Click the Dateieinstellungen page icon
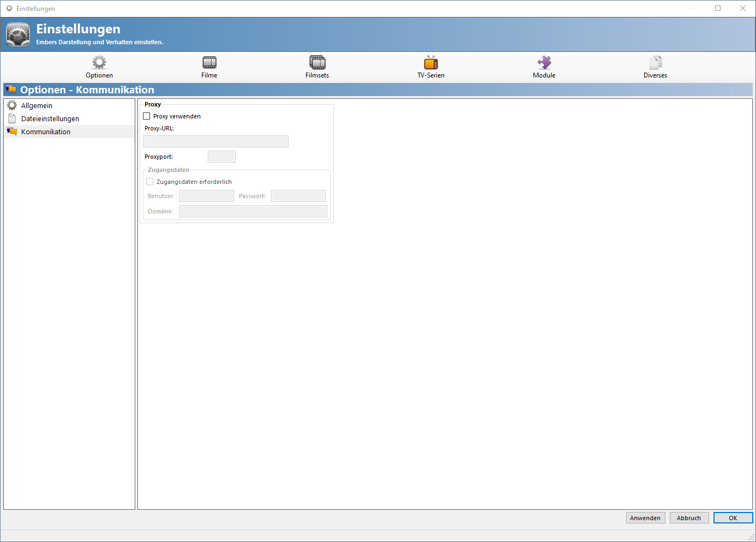Image resolution: width=756 pixels, height=542 pixels. (12, 118)
